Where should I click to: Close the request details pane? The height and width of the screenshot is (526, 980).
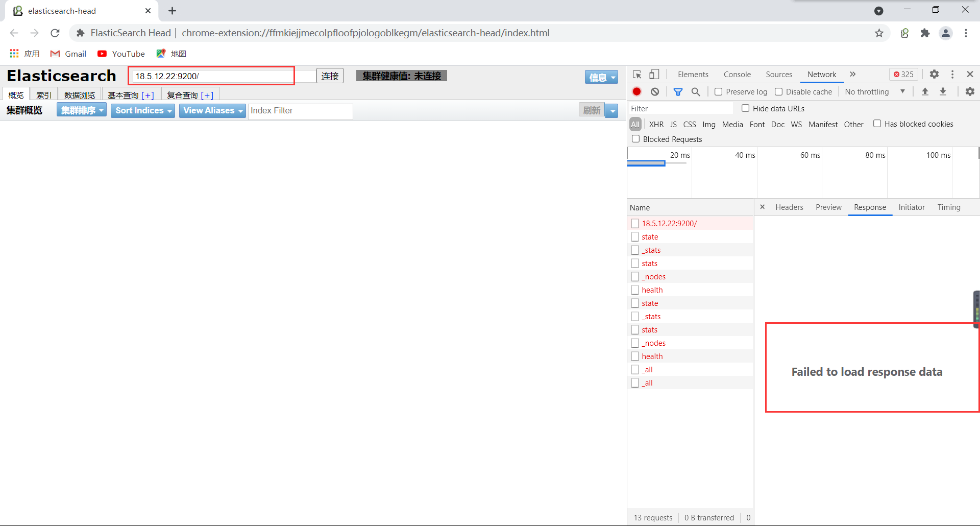click(762, 207)
